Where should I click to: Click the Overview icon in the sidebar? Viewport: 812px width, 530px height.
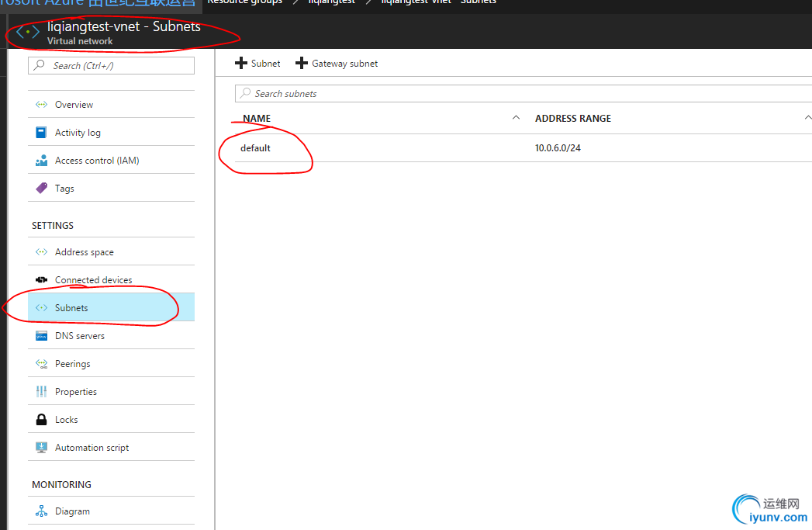coord(41,104)
